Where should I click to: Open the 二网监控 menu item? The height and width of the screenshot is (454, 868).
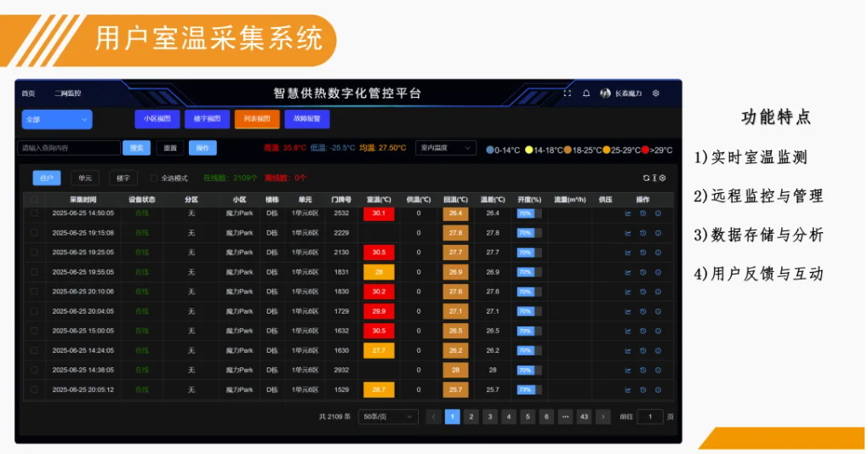[67, 94]
